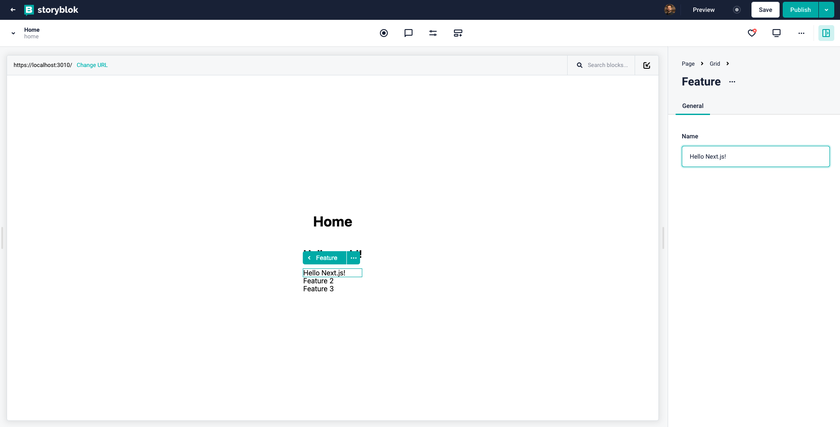
Task: Click the Home heading in preview
Action: click(333, 222)
